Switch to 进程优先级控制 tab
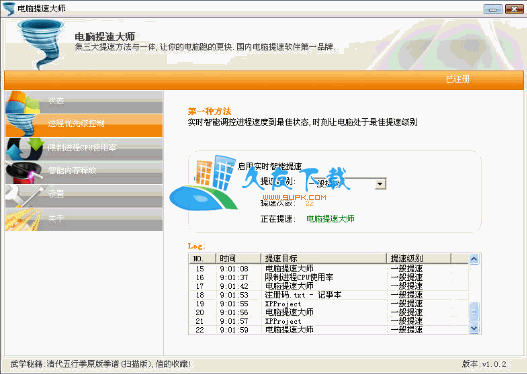Image resolution: width=527 pixels, height=374 pixels. [x=84, y=125]
